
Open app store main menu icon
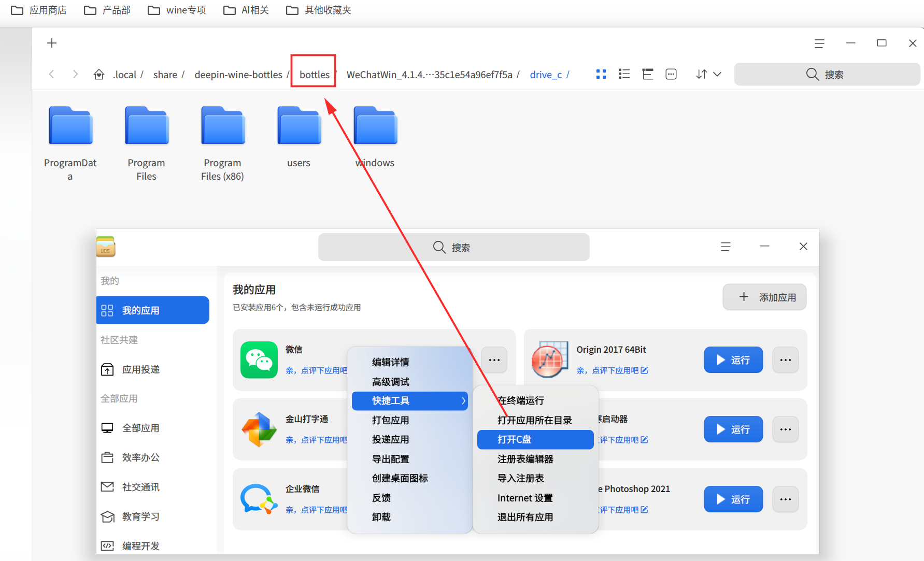(x=726, y=247)
